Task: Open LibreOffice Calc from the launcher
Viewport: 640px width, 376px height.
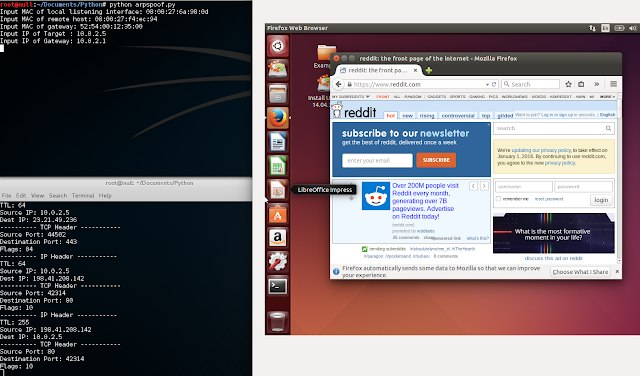Action: 278,166
